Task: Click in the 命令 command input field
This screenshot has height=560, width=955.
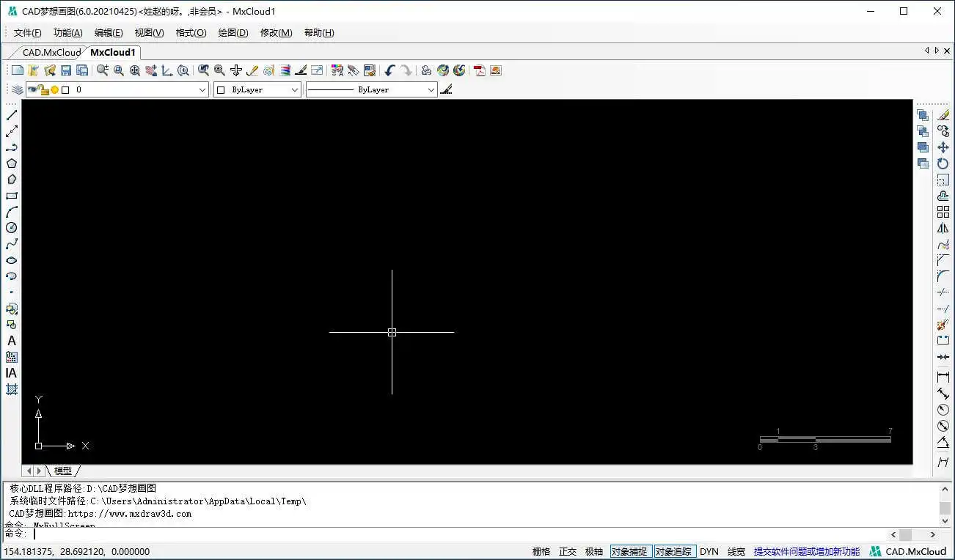Action: pyautogui.click(x=458, y=534)
